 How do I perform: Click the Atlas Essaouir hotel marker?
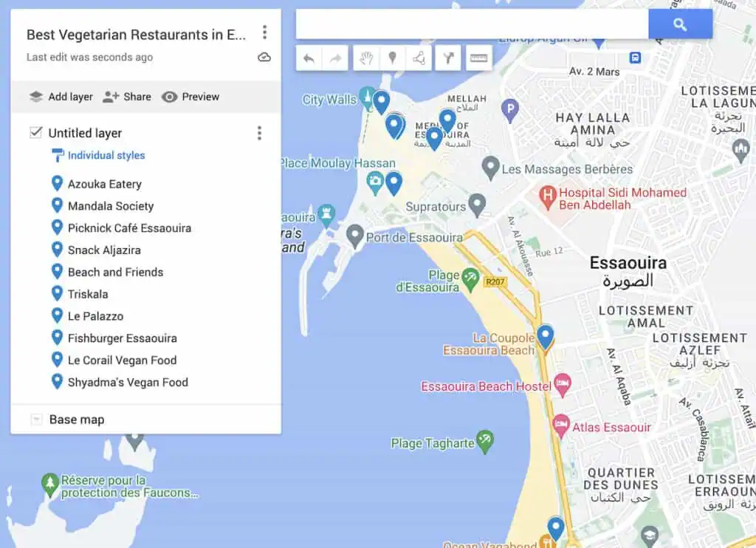coord(560,426)
